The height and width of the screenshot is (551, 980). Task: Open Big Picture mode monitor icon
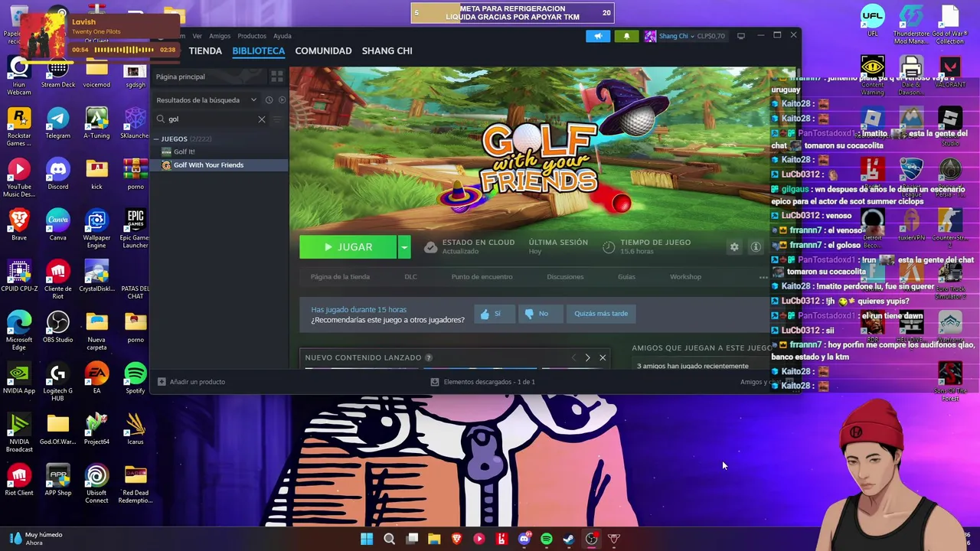click(x=740, y=36)
